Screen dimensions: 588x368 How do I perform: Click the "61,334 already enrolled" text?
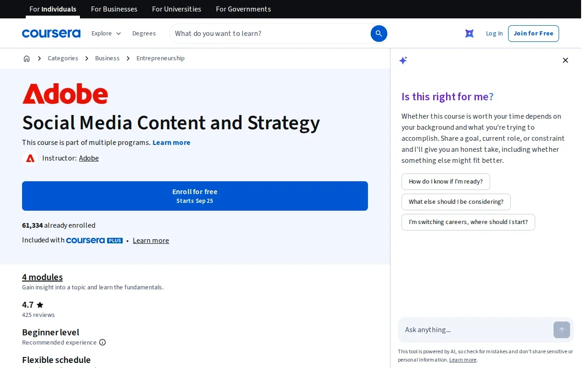[59, 225]
